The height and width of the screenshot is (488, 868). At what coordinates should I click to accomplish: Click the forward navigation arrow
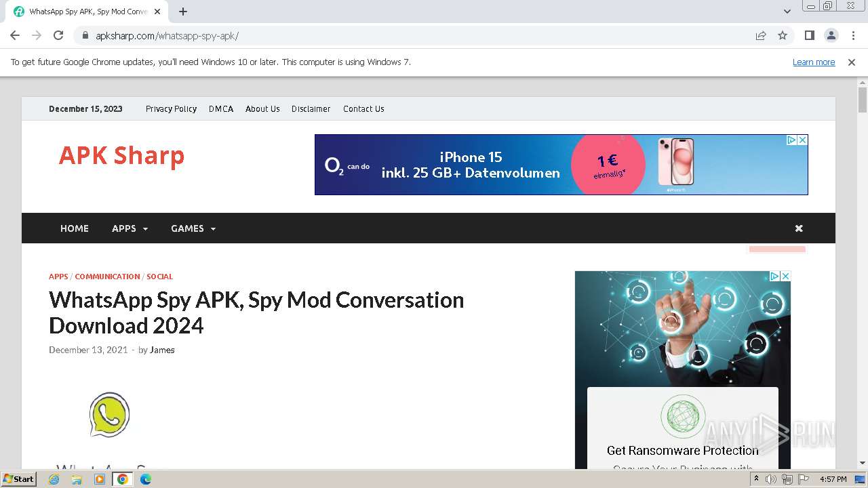(x=37, y=35)
